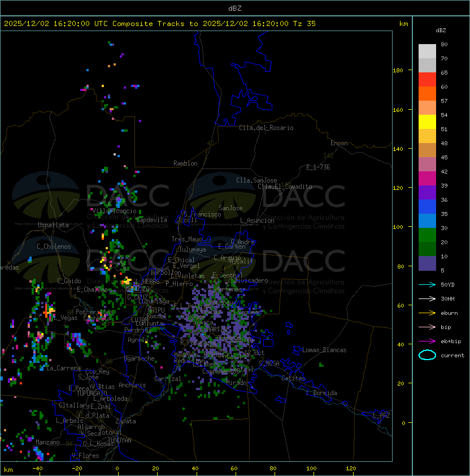Click the 'Villavicencio' map label
This screenshot has height=476, width=470.
pos(114,211)
